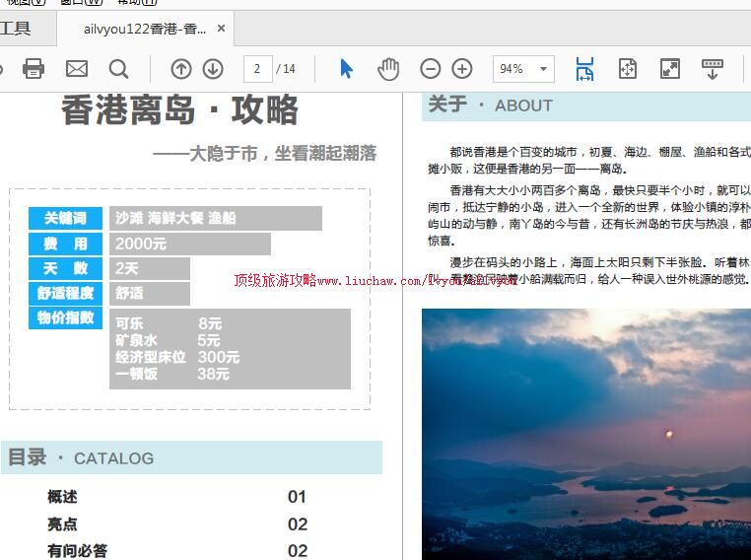751x560 pixels.
Task: Go to next page with down arrow
Action: coord(213,68)
